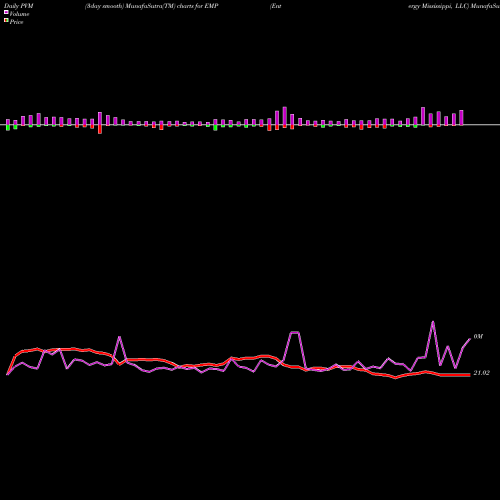This screenshot has width=500, height=500.
Task: Click the Price legend color swatch
Action: point(6,21)
